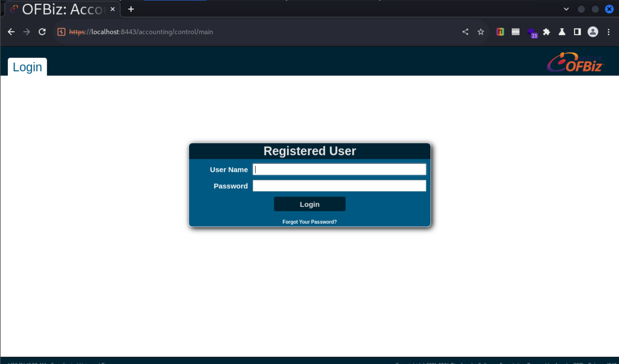Expand the tab search chevron
Image resolution: width=619 pixels, height=364 pixels.
566,9
